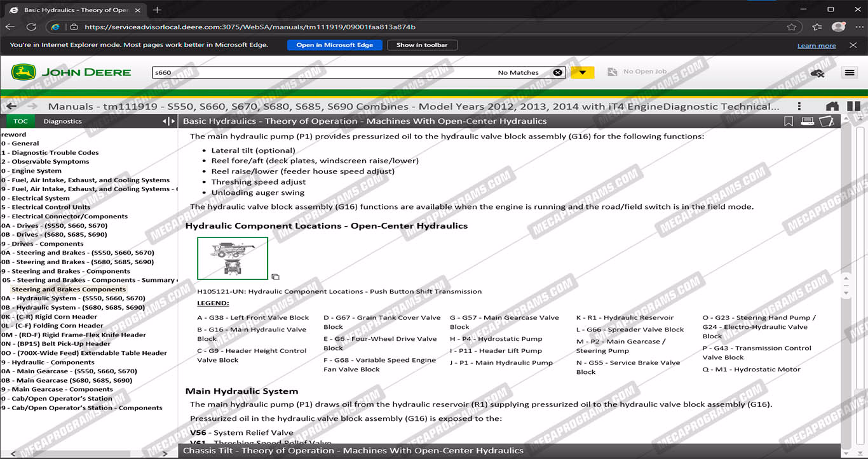Click Open in Microsoft Edge button
This screenshot has height=459, width=868.
[334, 45]
